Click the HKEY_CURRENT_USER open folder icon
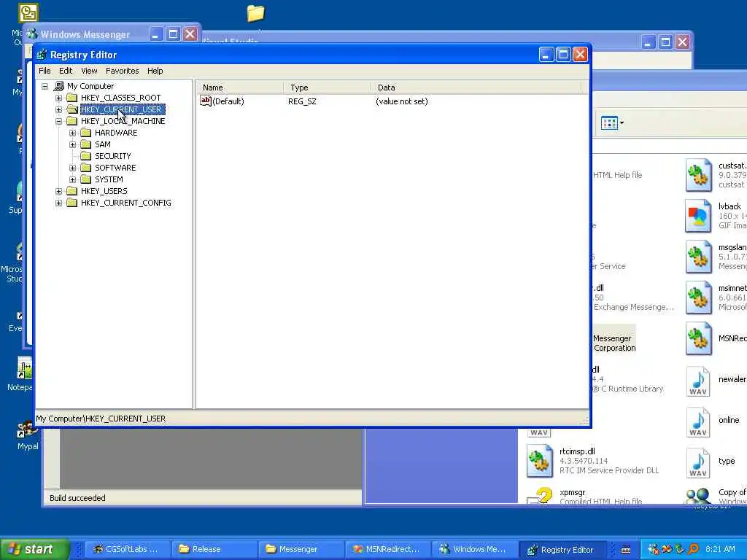 click(x=72, y=109)
